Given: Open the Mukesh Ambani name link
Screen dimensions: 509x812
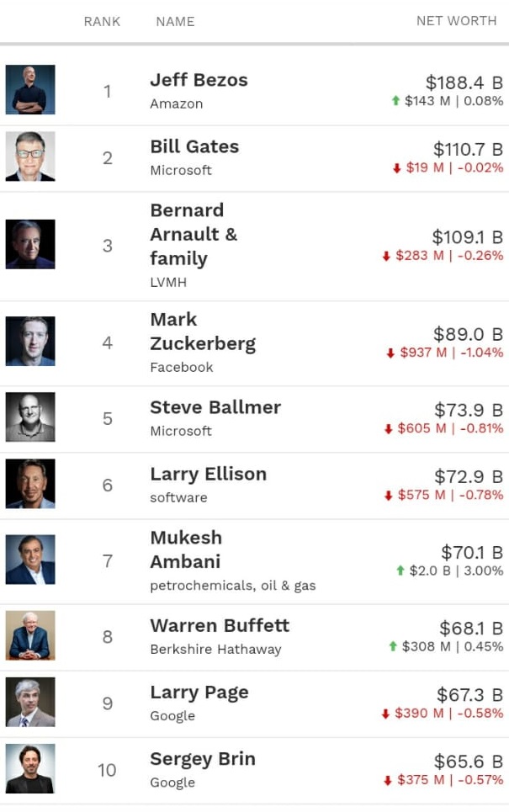Looking at the screenshot, I should 186,549.
